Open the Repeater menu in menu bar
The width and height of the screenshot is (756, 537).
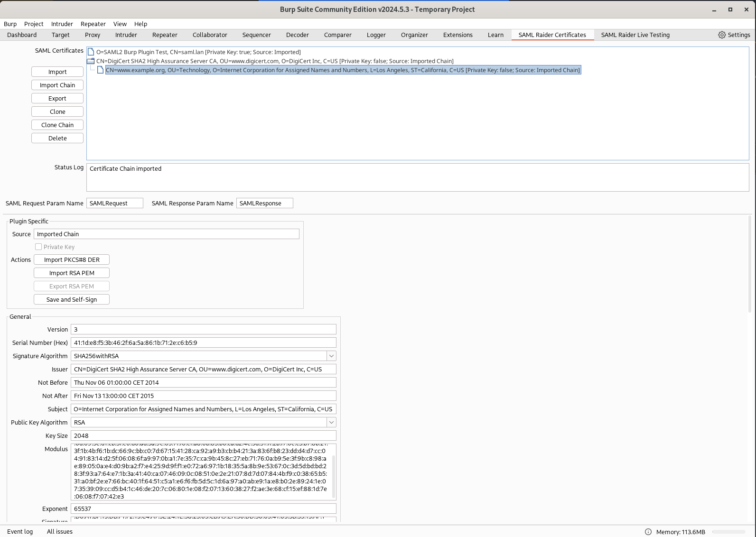coord(93,24)
